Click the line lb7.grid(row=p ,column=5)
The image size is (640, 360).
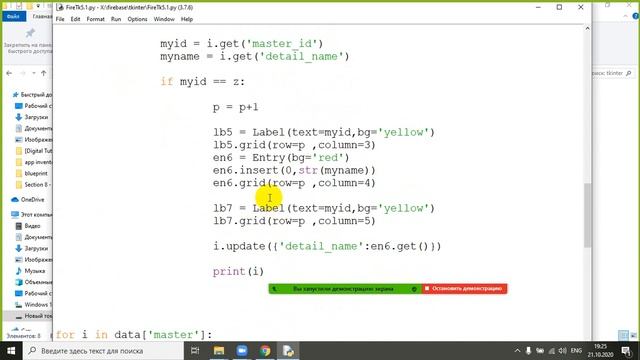(294, 221)
